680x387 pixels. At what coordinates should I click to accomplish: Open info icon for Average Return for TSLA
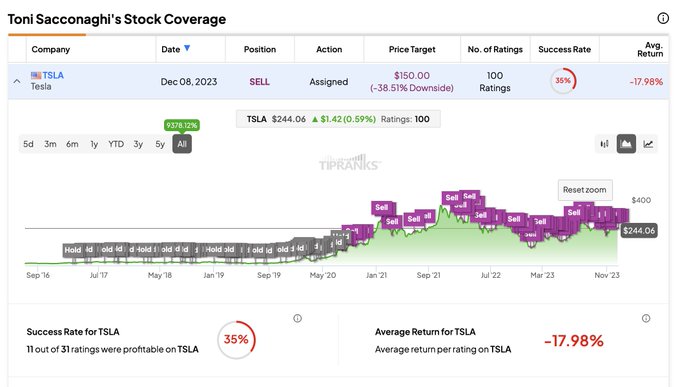pyautogui.click(x=646, y=318)
